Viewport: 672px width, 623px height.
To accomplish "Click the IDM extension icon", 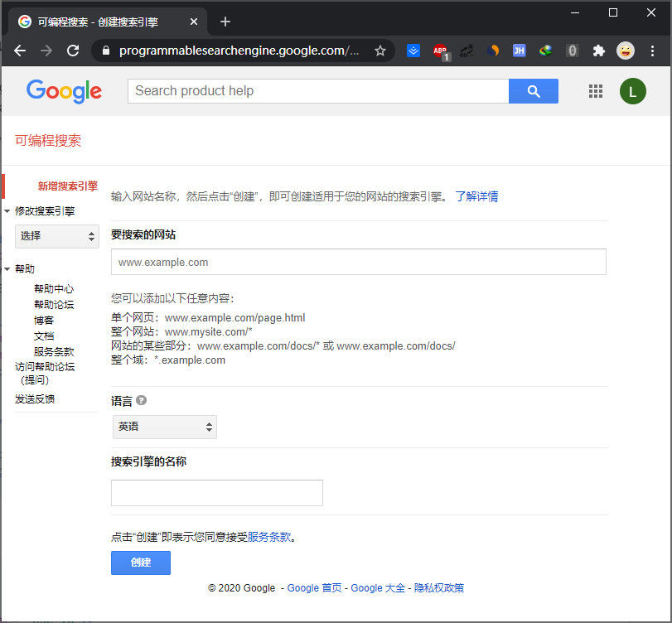I will tap(545, 51).
